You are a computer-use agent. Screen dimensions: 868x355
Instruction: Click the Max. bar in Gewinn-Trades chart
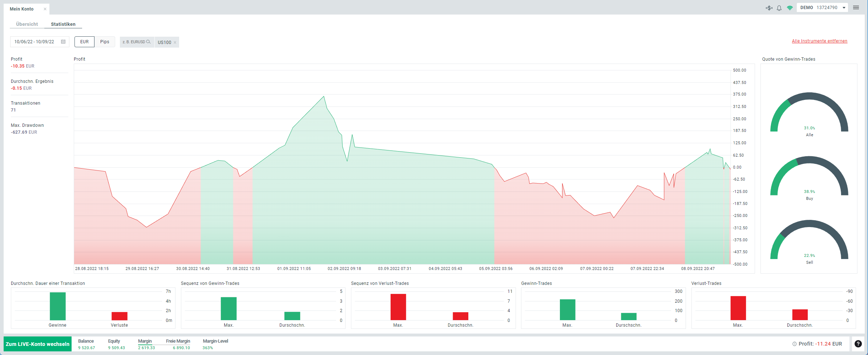coord(568,310)
